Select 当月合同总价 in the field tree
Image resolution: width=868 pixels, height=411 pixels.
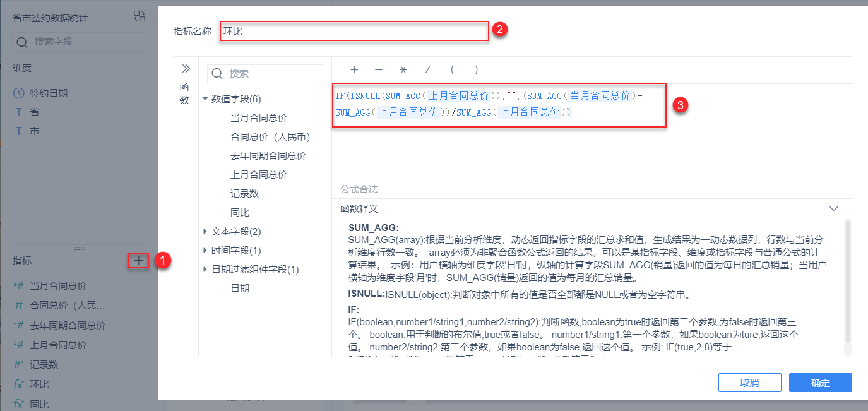[259, 117]
